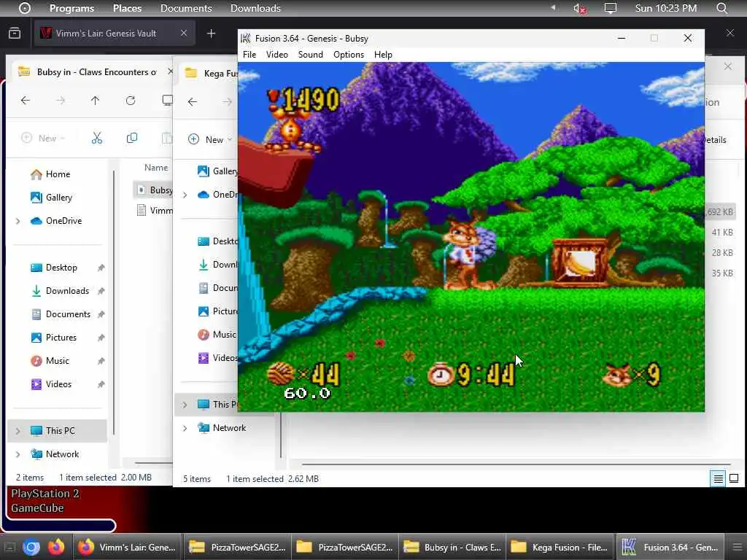Unpin Downloads using its pin icon

(101, 291)
